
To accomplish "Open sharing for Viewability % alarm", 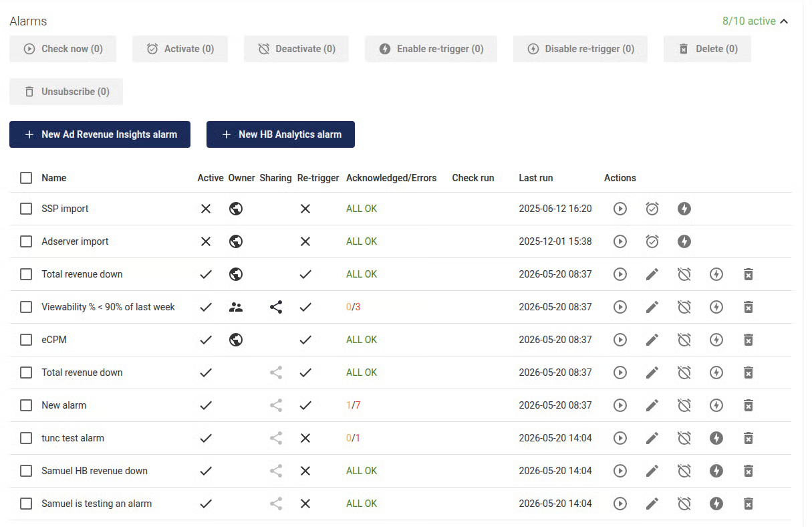I will click(276, 307).
